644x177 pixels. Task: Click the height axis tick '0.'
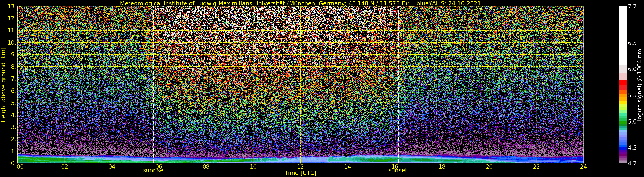pos(13,163)
